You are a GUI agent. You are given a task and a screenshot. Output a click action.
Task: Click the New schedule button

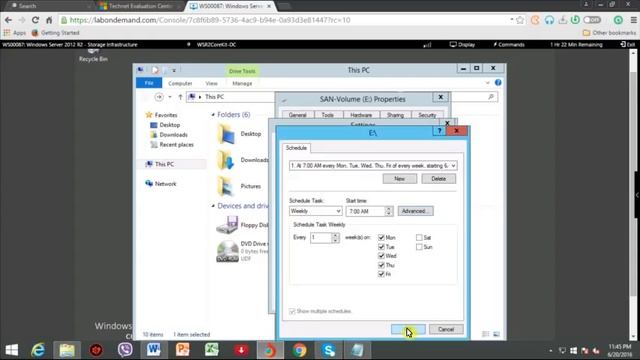400,179
